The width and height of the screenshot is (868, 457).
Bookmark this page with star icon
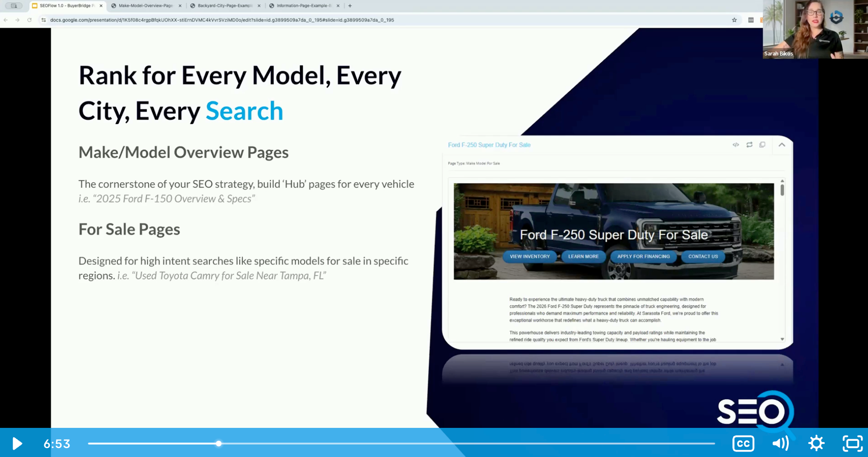[x=734, y=20]
